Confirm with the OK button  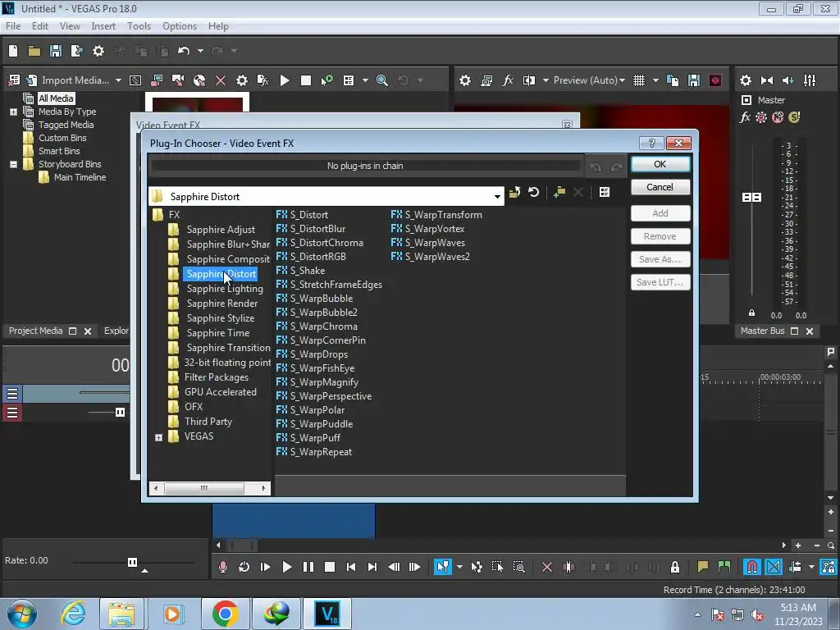point(660,164)
